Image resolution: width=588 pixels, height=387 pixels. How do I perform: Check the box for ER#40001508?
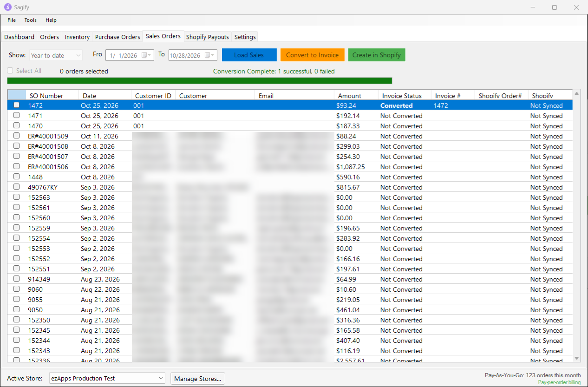(17, 146)
